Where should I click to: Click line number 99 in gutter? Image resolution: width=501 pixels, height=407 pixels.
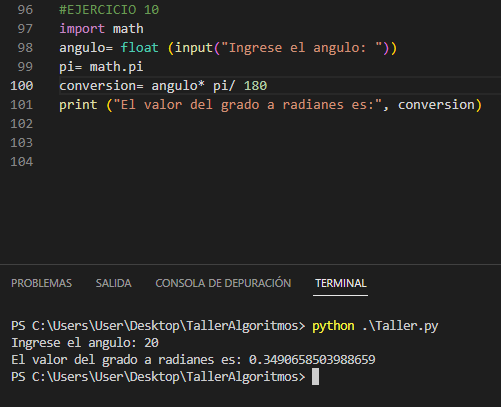click(x=25, y=67)
